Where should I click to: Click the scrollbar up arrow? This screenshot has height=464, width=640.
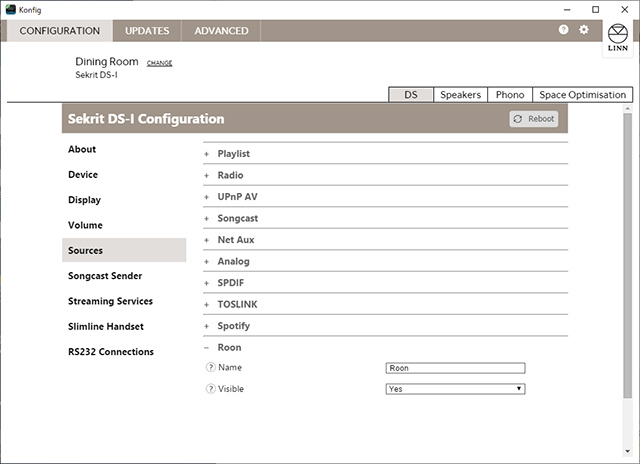click(x=627, y=109)
